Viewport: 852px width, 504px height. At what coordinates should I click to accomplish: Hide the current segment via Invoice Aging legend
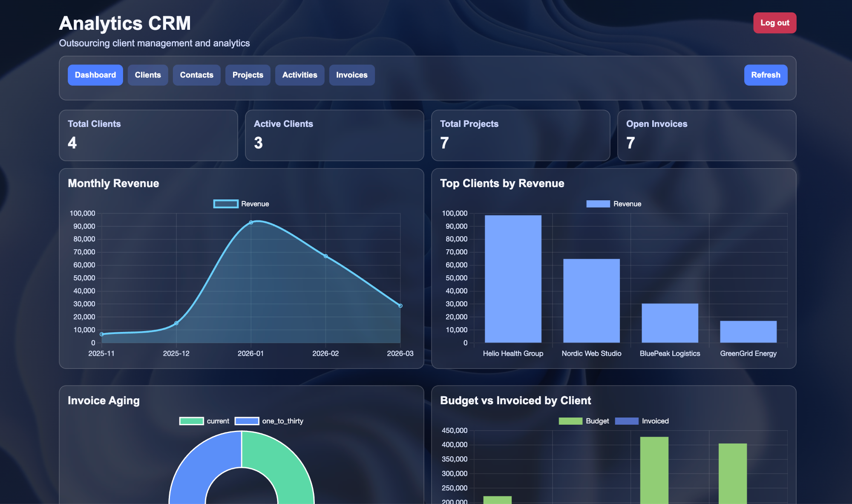click(205, 421)
